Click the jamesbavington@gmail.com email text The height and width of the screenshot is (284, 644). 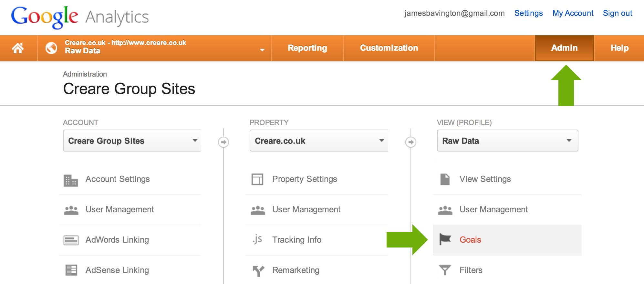[x=454, y=13]
